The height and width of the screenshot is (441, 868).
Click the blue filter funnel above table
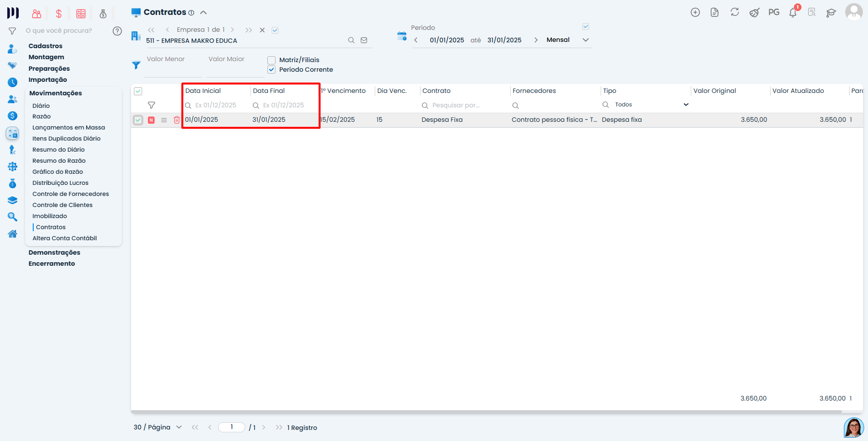click(136, 65)
